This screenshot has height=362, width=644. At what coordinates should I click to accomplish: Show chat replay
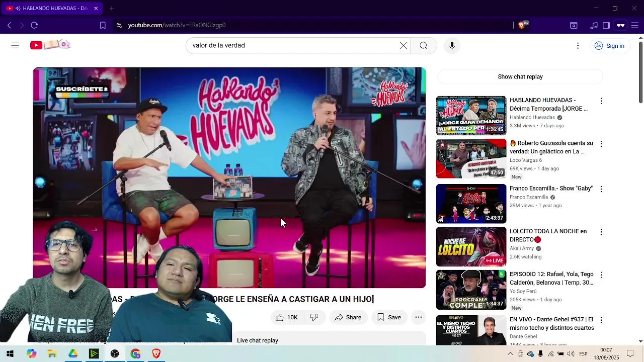click(520, 77)
